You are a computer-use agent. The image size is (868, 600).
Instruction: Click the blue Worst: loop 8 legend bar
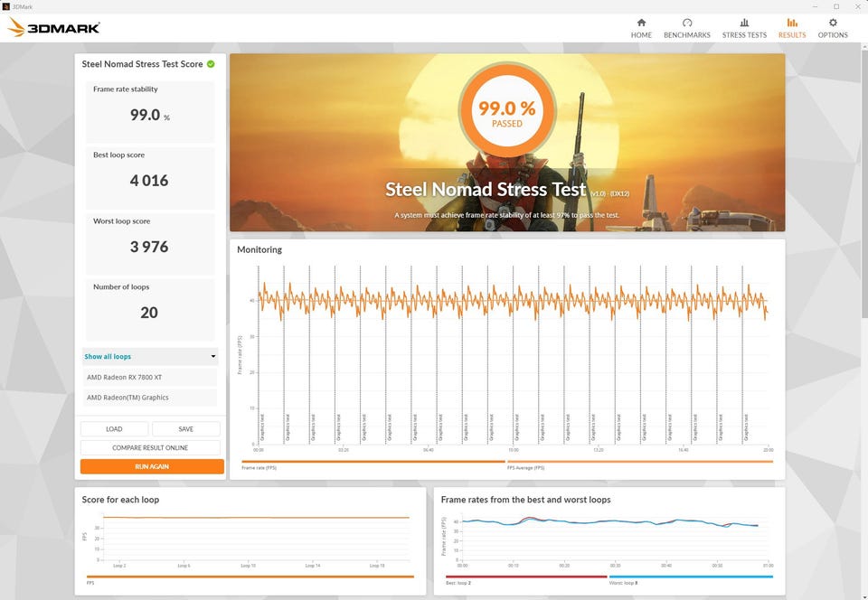(x=691, y=577)
